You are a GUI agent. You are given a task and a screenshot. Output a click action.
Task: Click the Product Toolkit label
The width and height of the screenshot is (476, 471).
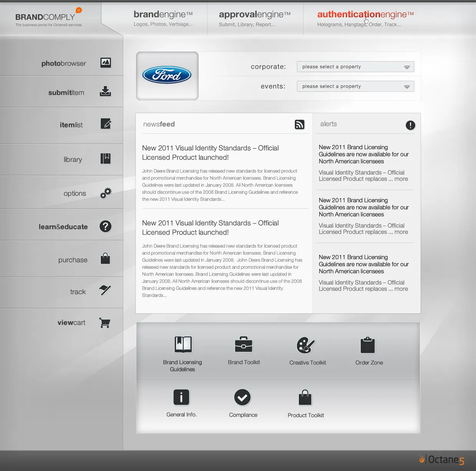click(x=306, y=415)
